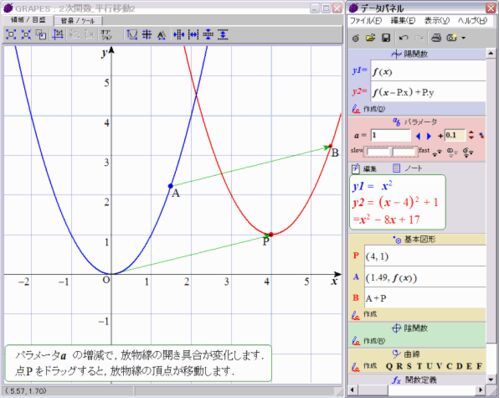The height and width of the screenshot is (398, 500).
Task: Open the ヘルプ(H) menu
Action: pos(472,21)
